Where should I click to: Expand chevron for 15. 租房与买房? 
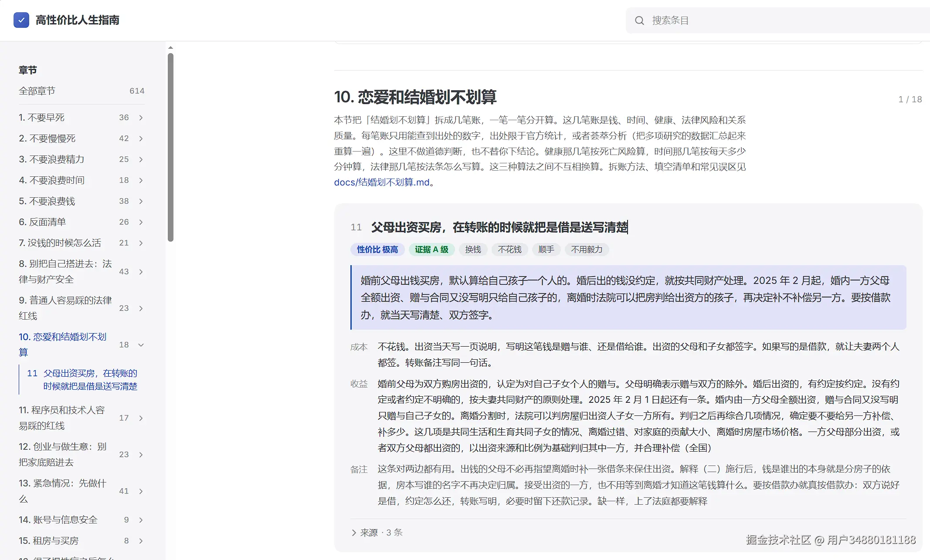point(141,541)
